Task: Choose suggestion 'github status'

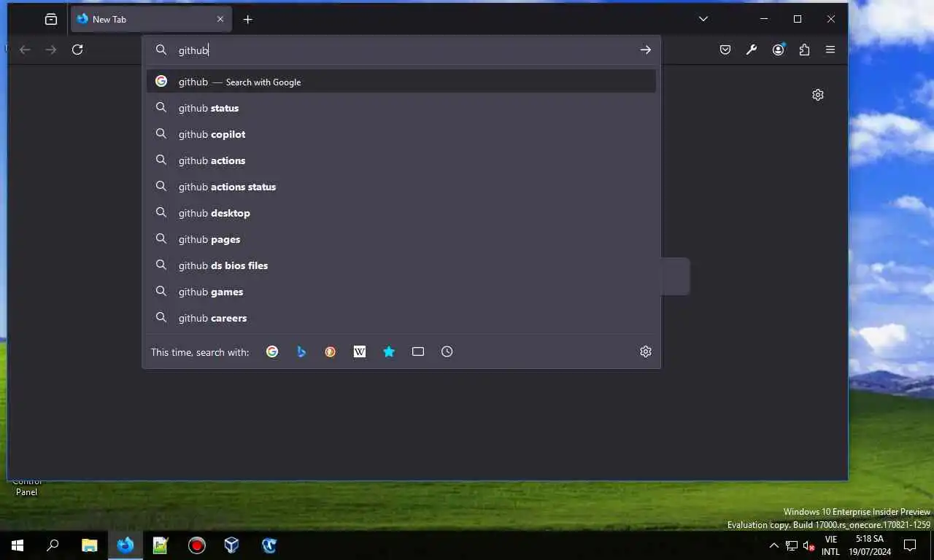Action: click(x=401, y=108)
